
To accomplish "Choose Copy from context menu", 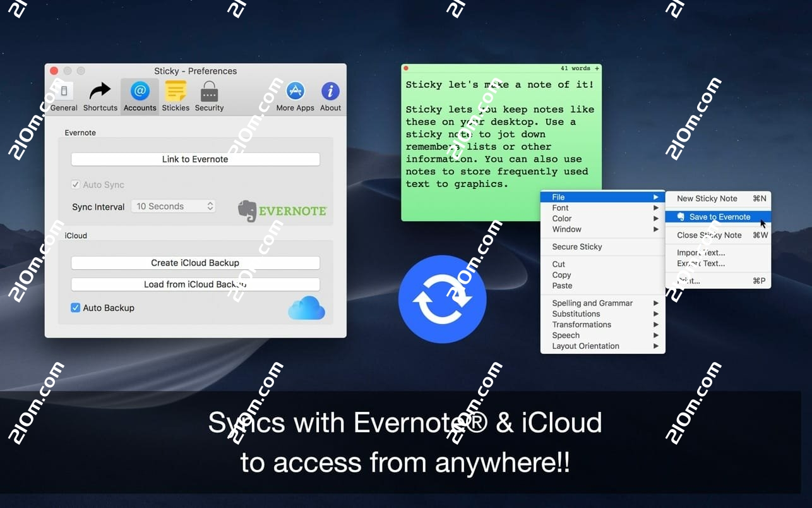I will point(603,275).
